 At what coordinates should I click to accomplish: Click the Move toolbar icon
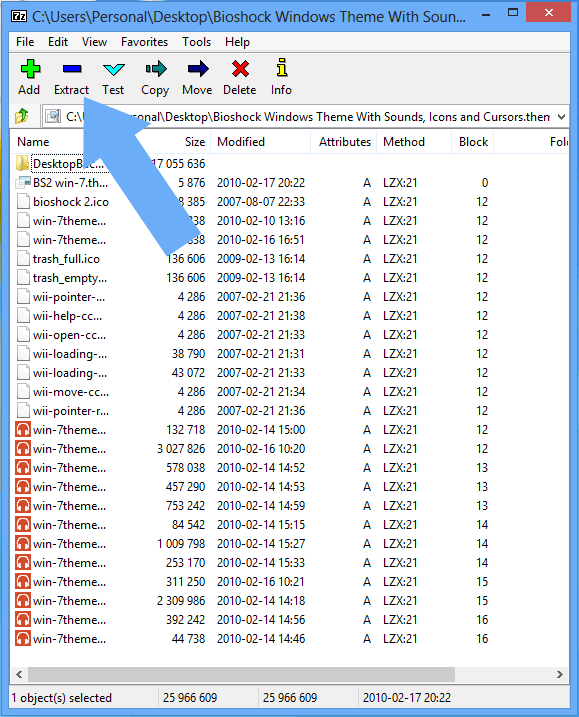(198, 69)
